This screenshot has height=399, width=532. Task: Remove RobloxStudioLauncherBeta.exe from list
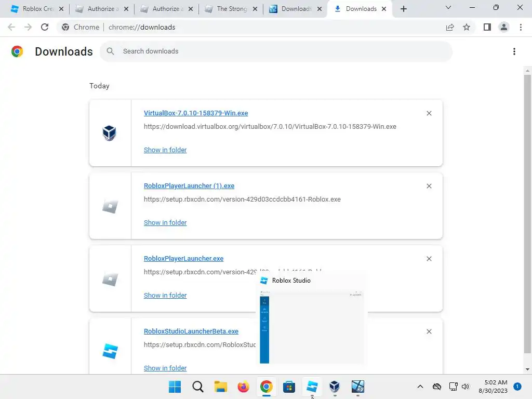point(429,331)
